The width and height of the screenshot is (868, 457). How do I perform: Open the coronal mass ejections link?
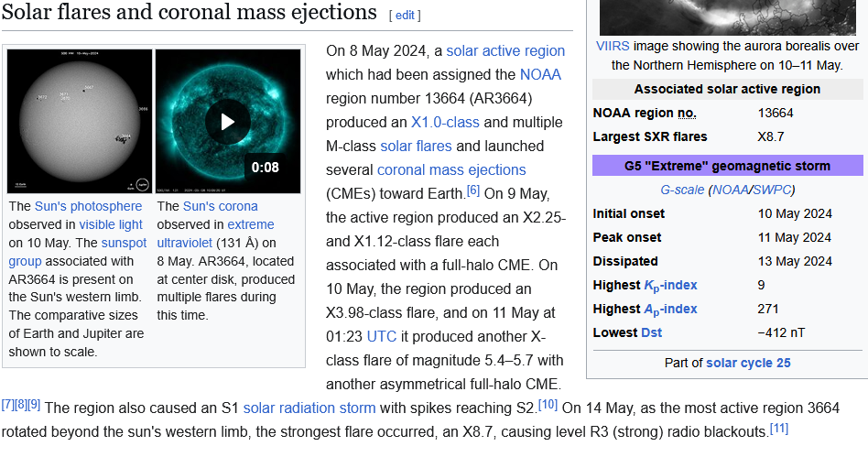(x=451, y=170)
